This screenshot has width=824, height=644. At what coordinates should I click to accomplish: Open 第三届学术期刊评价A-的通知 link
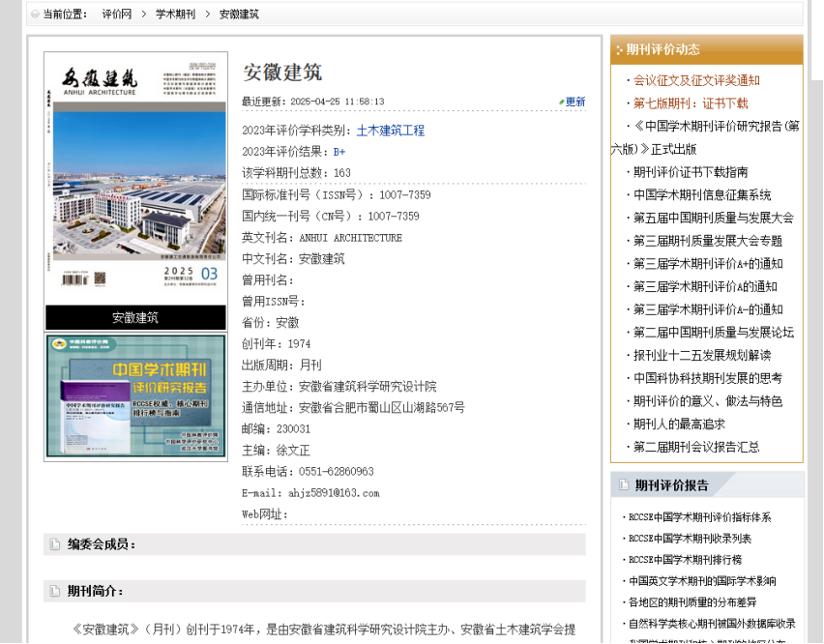coord(708,310)
